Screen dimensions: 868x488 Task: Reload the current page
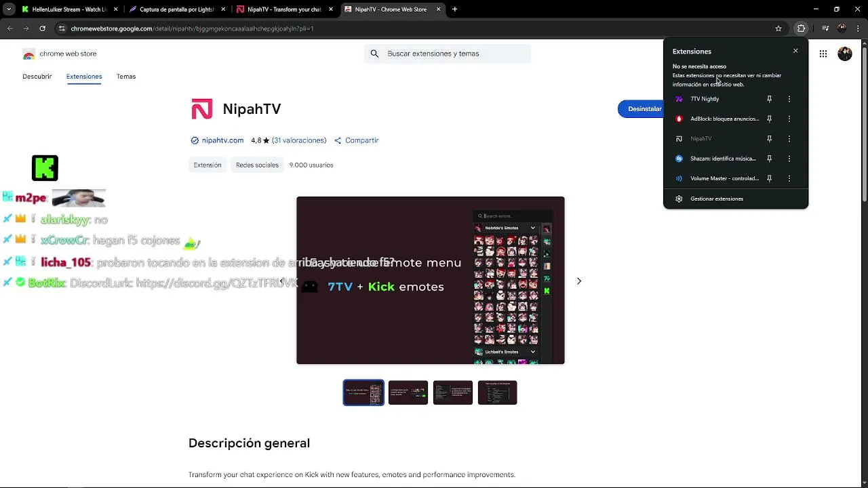coord(42,28)
